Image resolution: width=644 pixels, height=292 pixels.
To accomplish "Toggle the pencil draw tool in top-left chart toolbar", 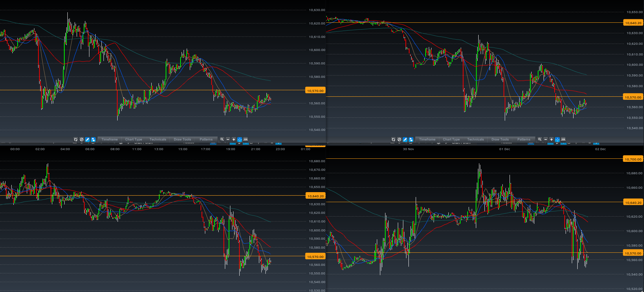I will (87, 139).
